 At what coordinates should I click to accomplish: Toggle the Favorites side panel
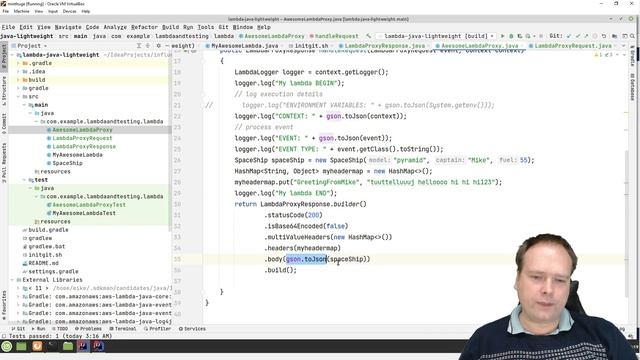tap(4, 305)
